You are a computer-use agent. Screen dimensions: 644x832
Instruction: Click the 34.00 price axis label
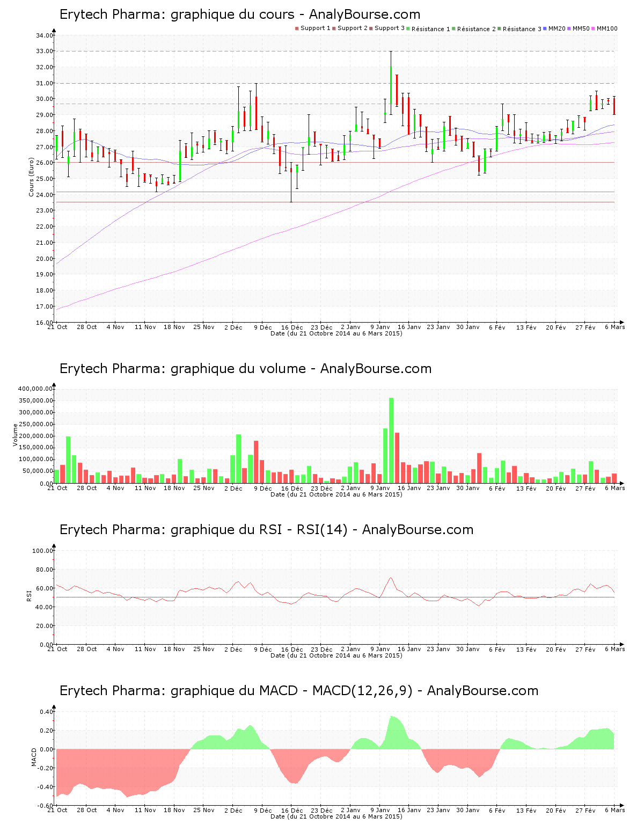tap(45, 35)
